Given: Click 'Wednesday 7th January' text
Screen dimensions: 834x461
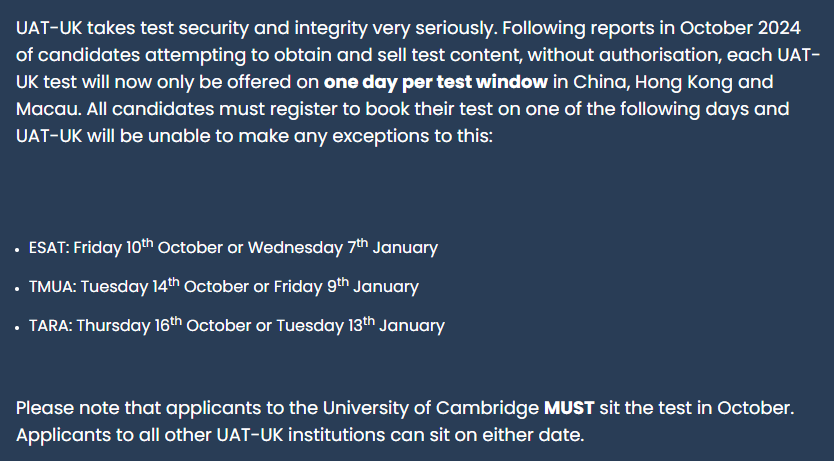Looking at the screenshot, I should pyautogui.click(x=343, y=247).
